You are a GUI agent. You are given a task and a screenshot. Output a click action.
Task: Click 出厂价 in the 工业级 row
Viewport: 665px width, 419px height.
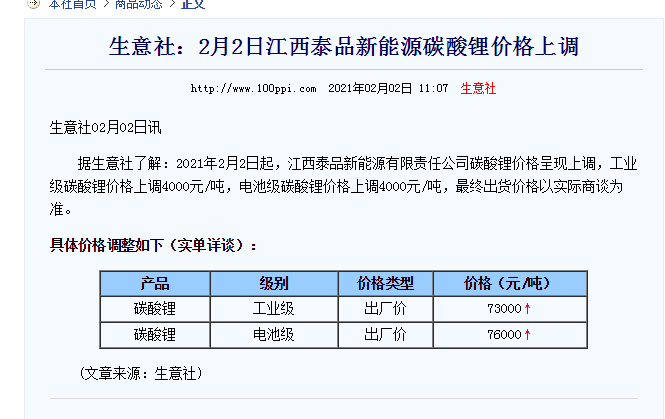385,309
